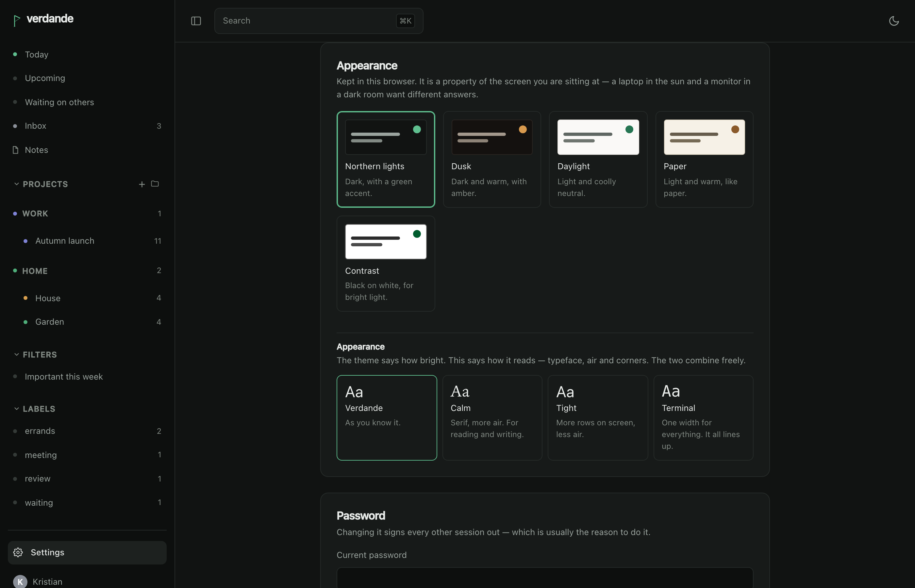Click the Settings gear icon

18,552
